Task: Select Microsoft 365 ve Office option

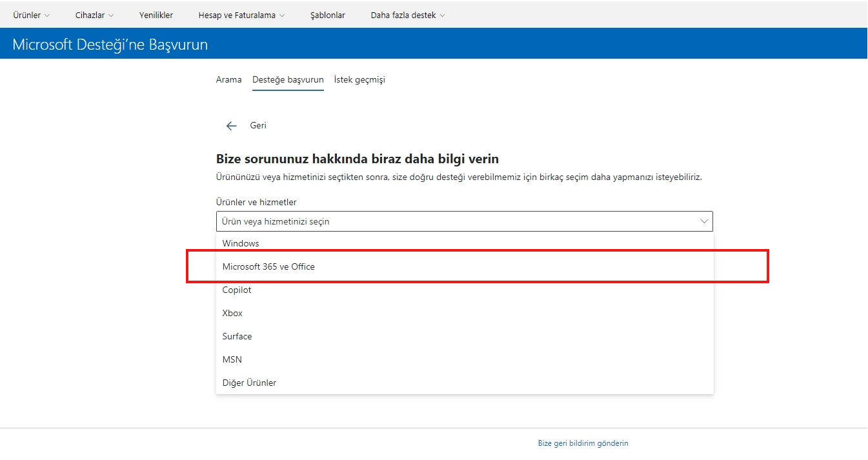Action: (x=465, y=266)
